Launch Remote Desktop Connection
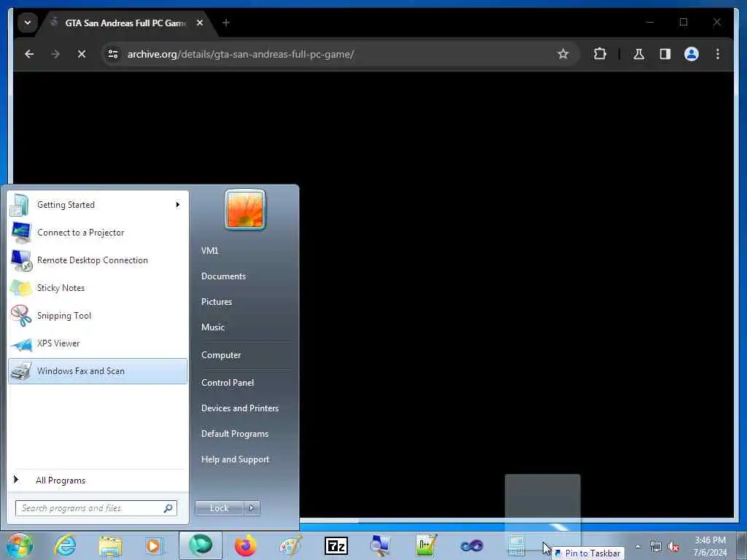Viewport: 747px width, 560px height. tap(98, 260)
